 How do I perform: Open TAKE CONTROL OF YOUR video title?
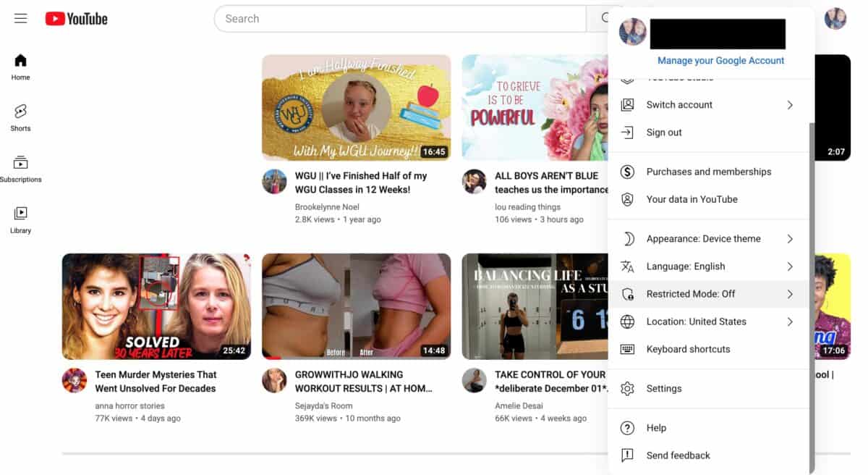(x=551, y=382)
